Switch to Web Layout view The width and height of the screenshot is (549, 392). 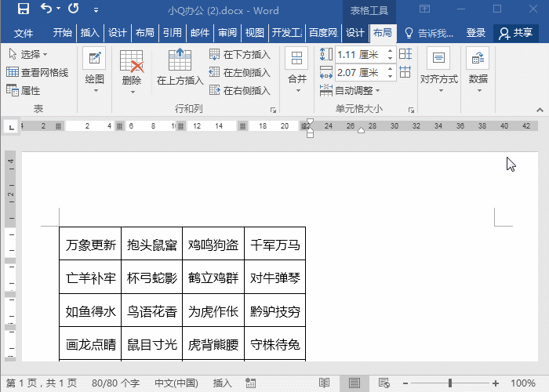point(384,383)
